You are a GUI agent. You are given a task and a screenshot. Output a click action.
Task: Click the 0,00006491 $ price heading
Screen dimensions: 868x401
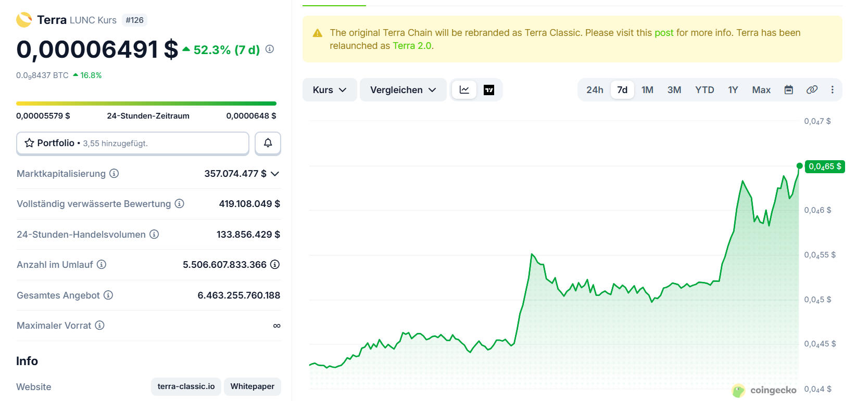click(97, 49)
